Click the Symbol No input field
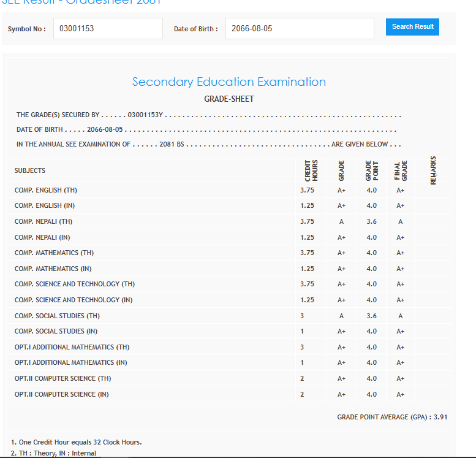The image size is (476, 458). point(108,29)
